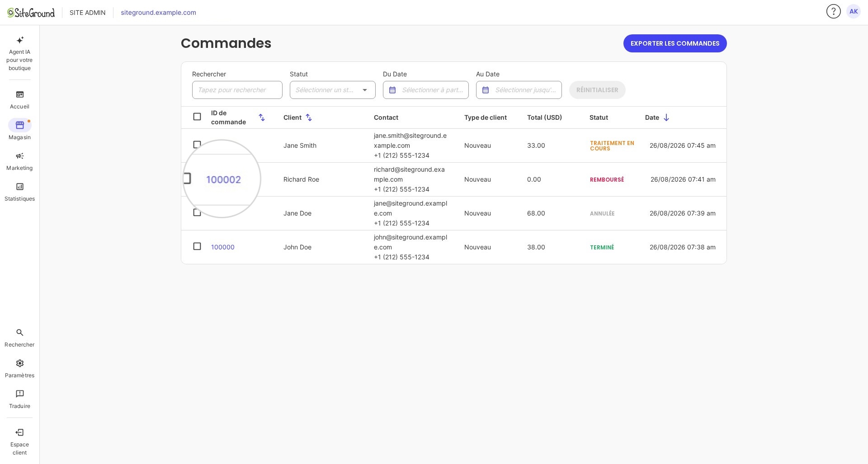Click the TERMINÉ status
The width and height of the screenshot is (868, 464).
tap(602, 248)
